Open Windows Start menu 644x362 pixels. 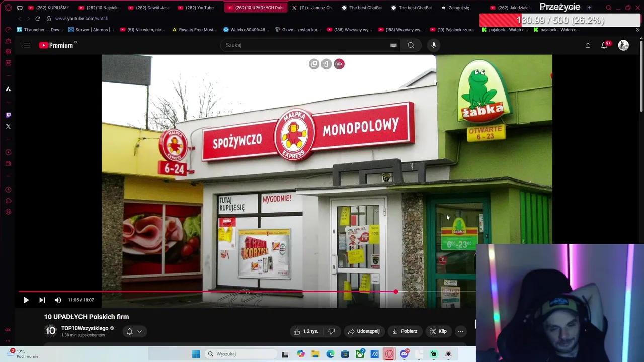pyautogui.click(x=196, y=354)
